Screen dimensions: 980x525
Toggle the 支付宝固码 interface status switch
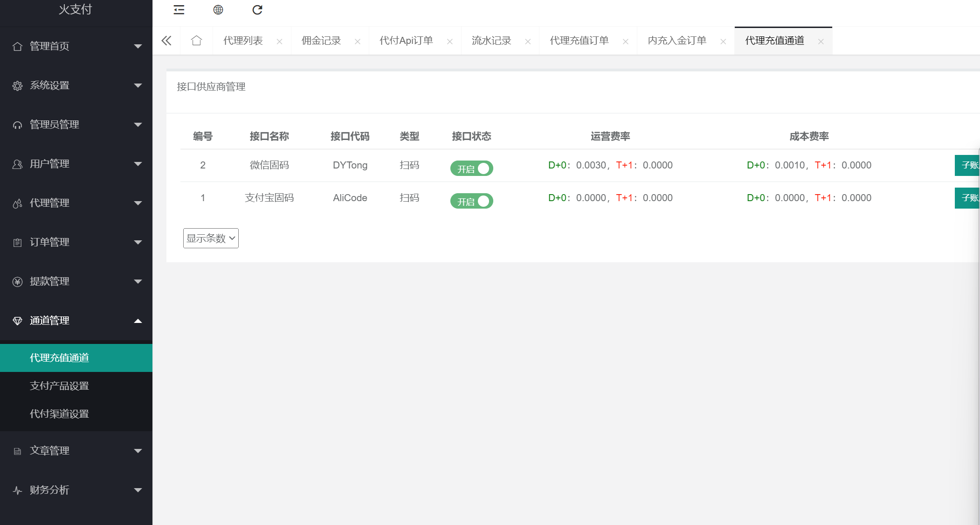pos(471,201)
